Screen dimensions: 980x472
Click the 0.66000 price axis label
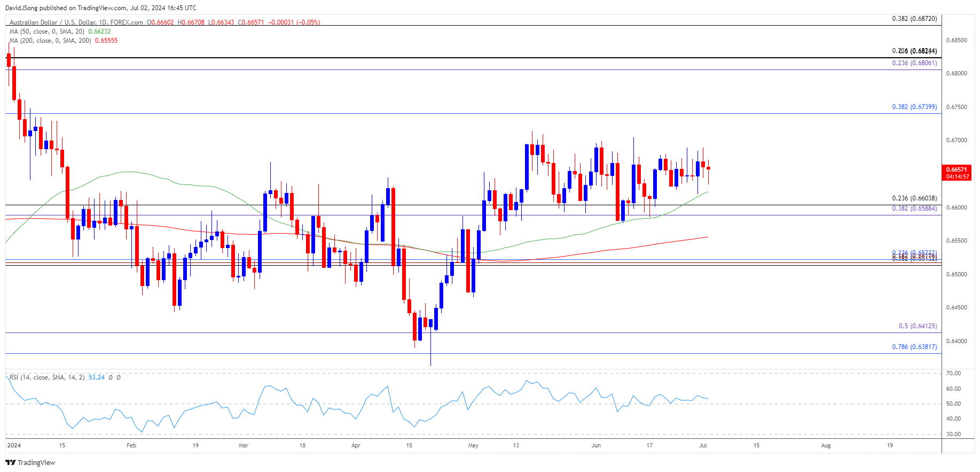click(957, 208)
